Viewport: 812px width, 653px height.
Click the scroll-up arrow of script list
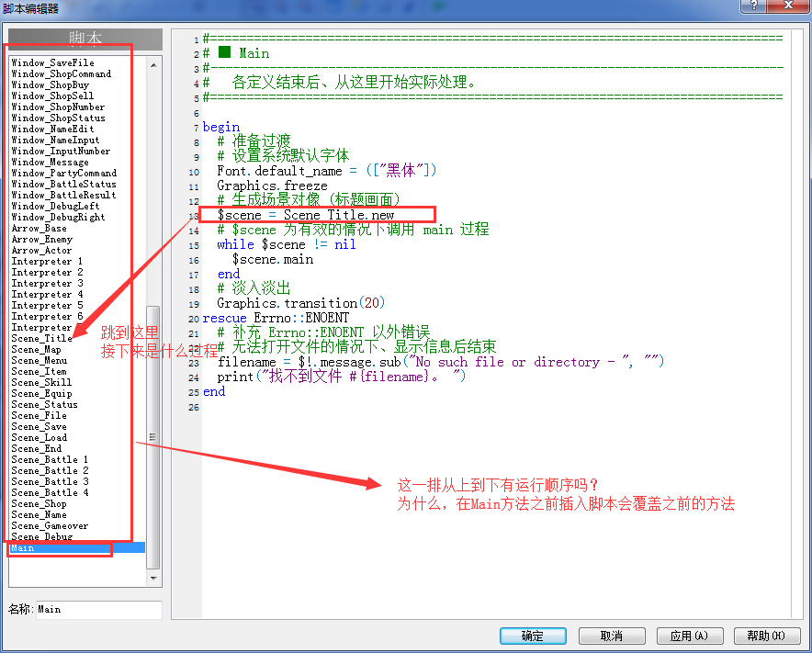(153, 65)
